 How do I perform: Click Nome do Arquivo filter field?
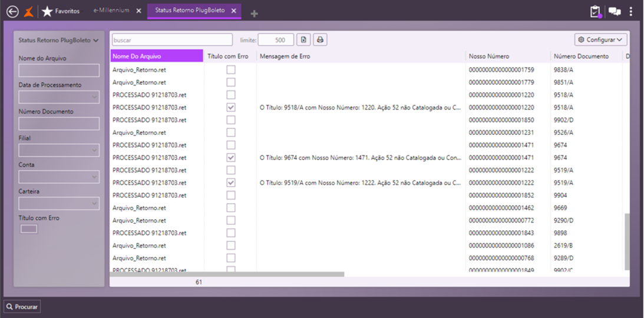59,71
